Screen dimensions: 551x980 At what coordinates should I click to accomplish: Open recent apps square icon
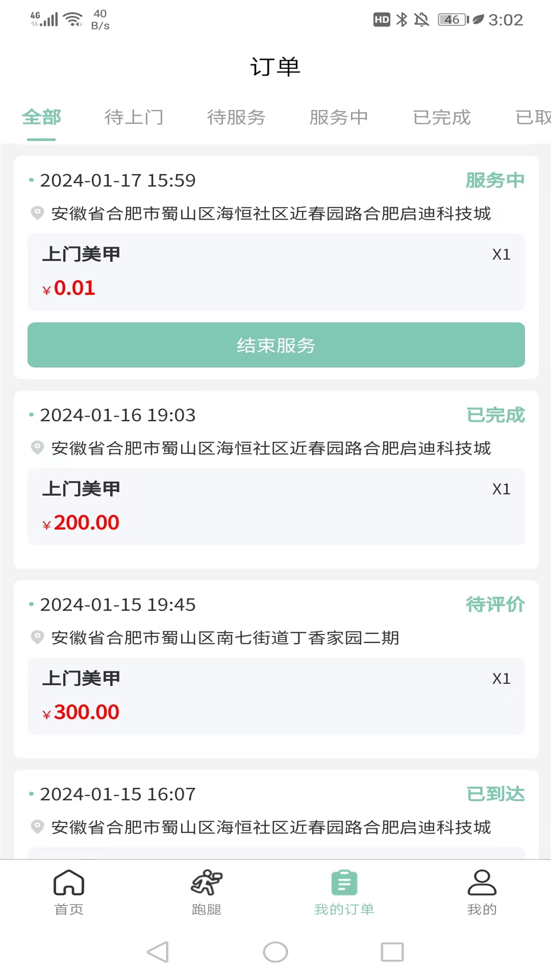click(392, 952)
